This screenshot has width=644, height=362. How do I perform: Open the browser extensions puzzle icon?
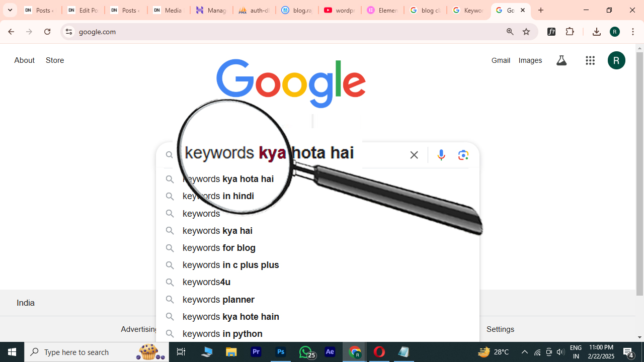click(x=570, y=31)
